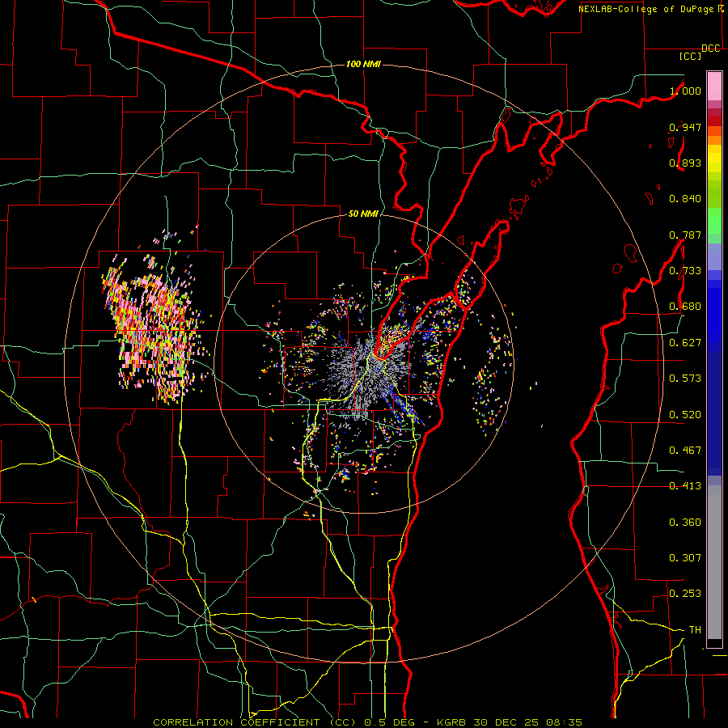Image resolution: width=728 pixels, height=728 pixels.
Task: Select the 0.787 scale value
Action: [685, 235]
